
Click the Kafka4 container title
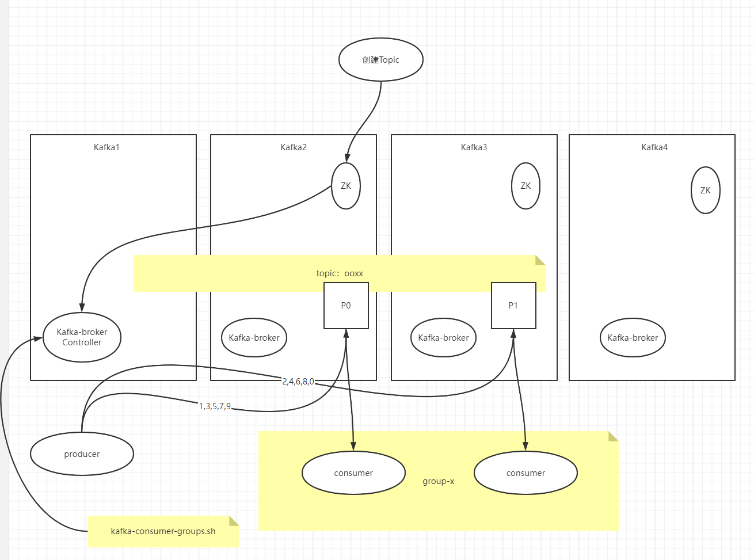point(654,147)
